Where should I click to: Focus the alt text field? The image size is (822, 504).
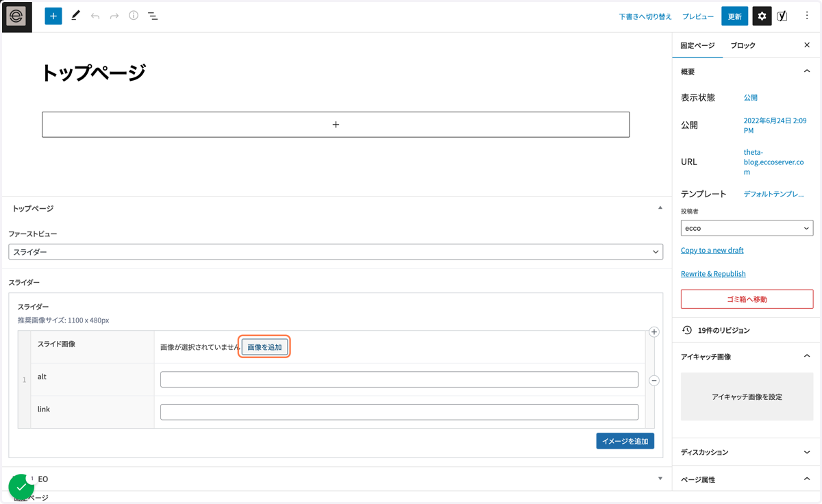tap(399, 379)
